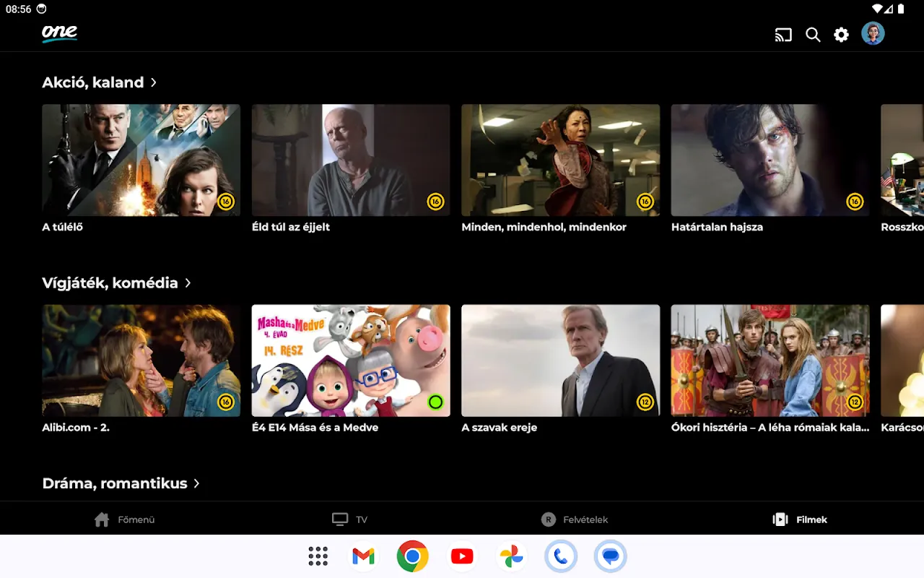This screenshot has width=924, height=578.
Task: Open the Phone app in taskbar
Action: [561, 556]
